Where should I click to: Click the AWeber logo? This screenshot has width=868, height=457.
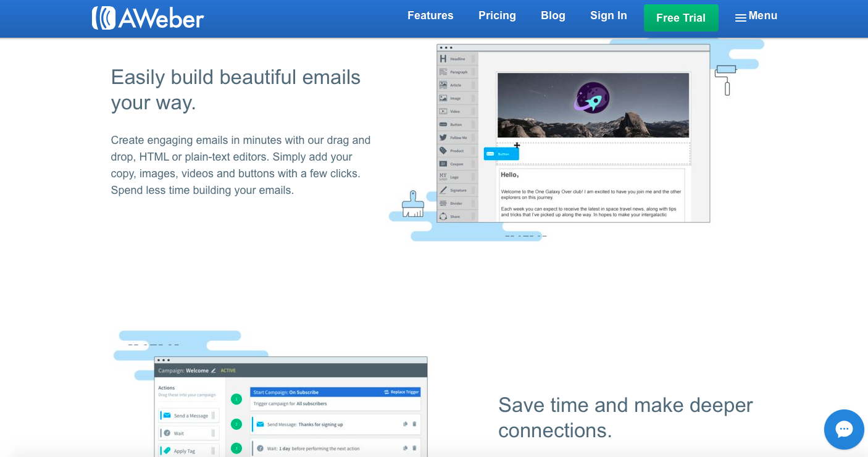point(148,18)
